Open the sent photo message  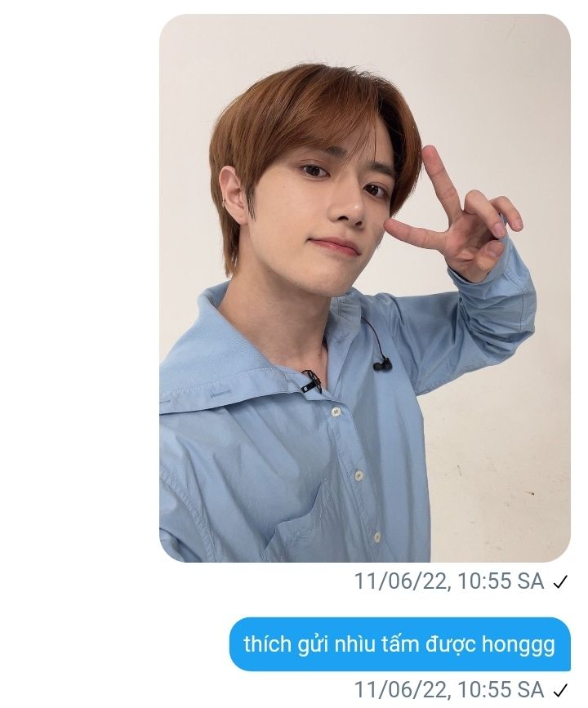click(x=364, y=287)
